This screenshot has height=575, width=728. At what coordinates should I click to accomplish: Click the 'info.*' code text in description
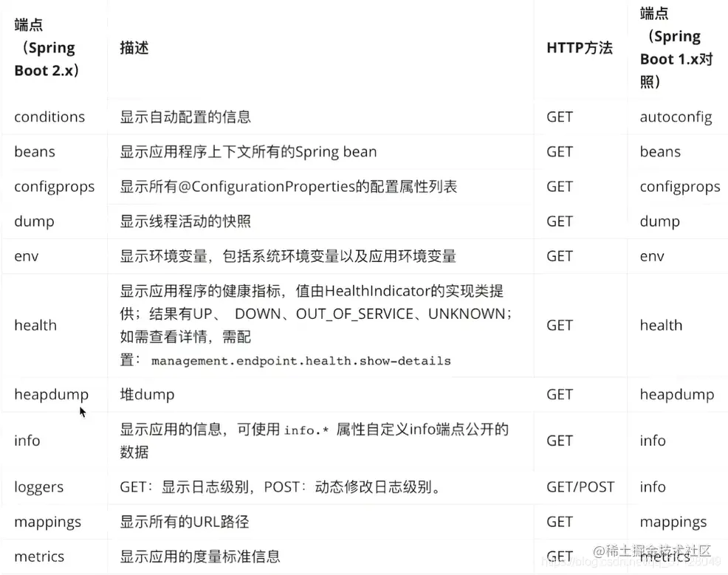coord(306,430)
